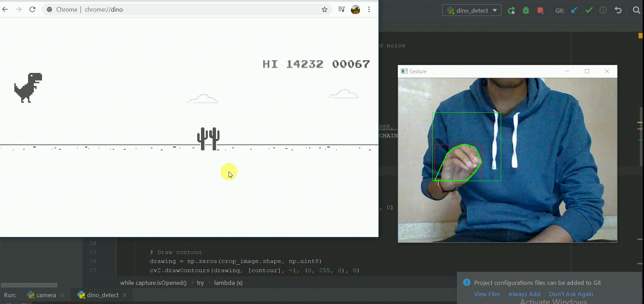The width and height of the screenshot is (644, 304).
Task: Go forward in the Chrome window
Action: click(18, 10)
